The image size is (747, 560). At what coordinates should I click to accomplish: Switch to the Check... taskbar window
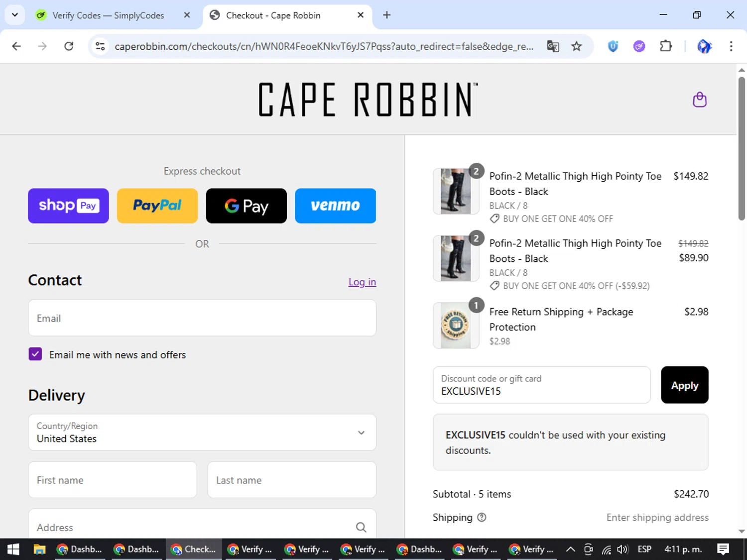(x=194, y=549)
